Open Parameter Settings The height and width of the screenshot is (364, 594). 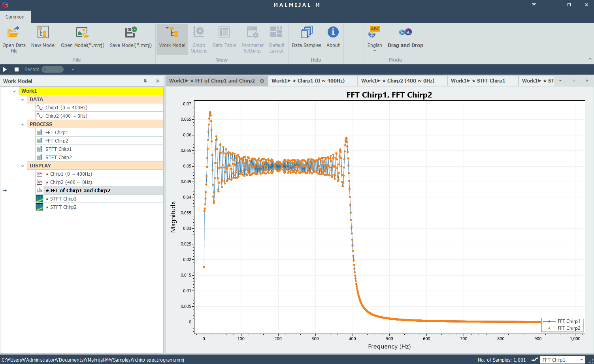point(252,39)
